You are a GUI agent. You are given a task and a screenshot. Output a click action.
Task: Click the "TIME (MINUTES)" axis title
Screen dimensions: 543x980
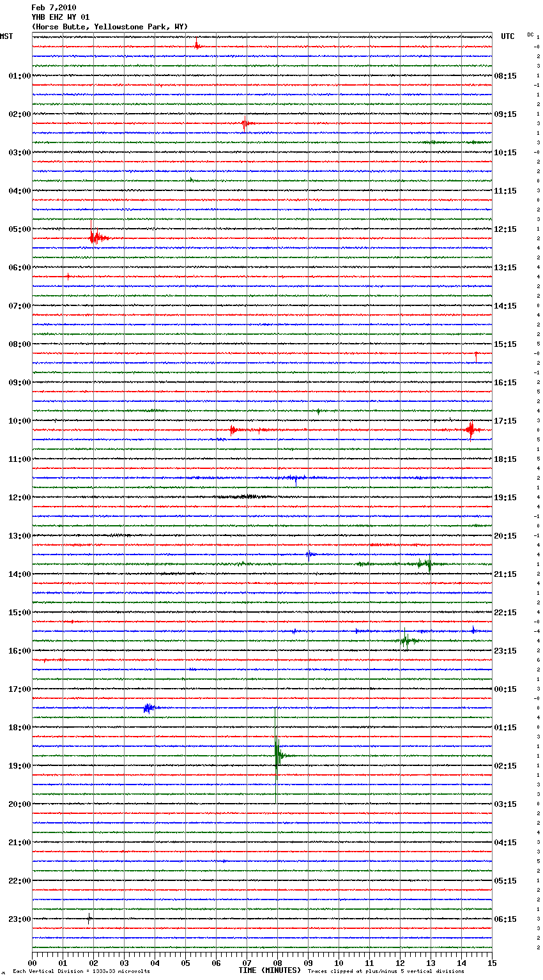point(270,970)
